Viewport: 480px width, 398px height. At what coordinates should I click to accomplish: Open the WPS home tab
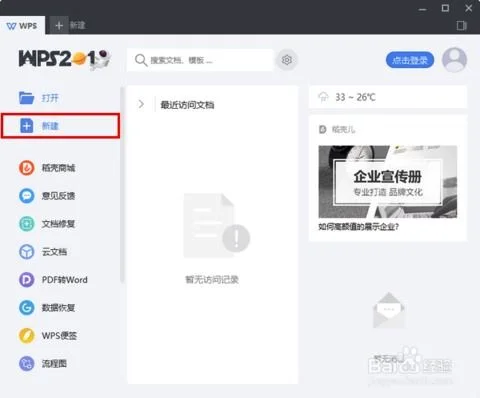tap(22, 26)
